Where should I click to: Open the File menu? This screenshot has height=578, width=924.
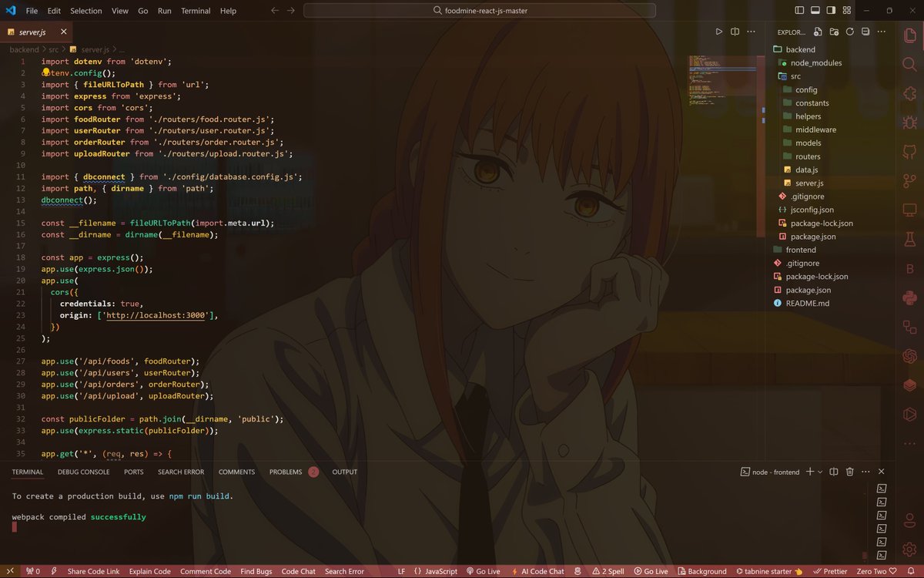[x=32, y=11]
